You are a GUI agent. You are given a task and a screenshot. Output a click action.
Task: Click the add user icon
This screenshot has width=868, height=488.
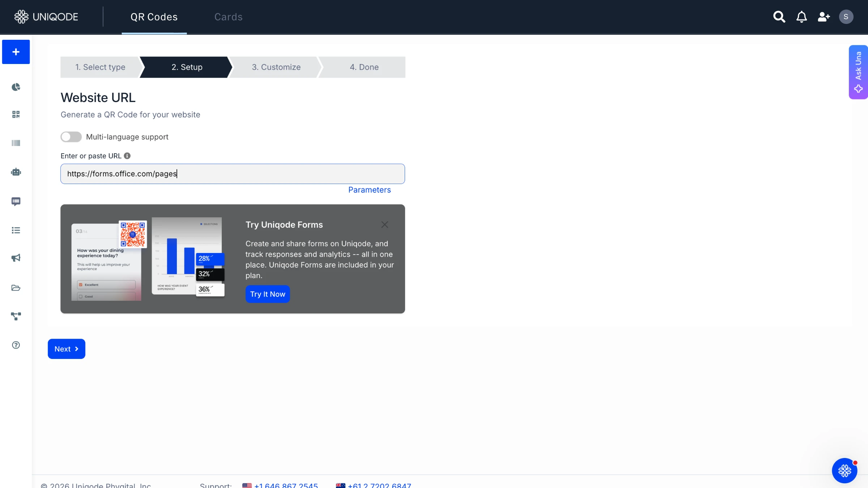(824, 17)
